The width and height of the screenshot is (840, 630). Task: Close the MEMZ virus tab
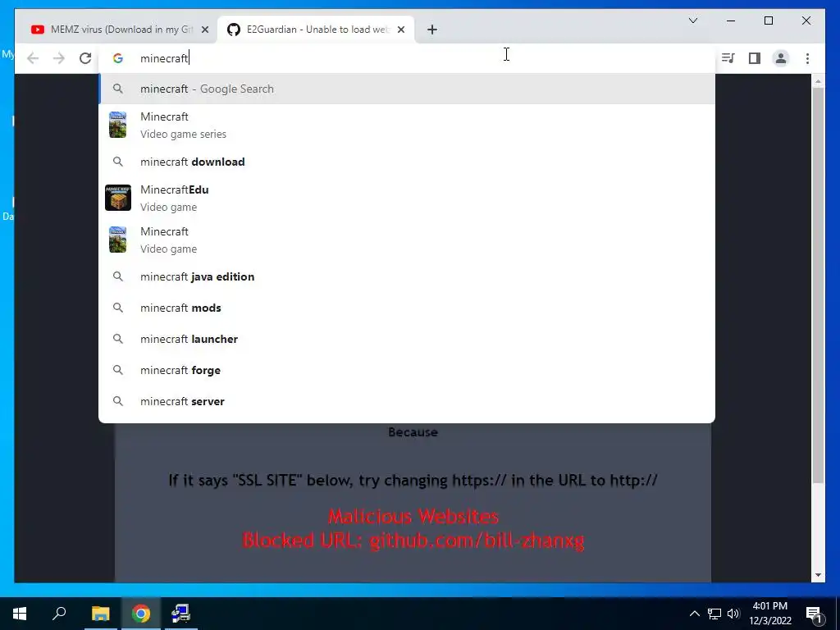[x=204, y=30]
